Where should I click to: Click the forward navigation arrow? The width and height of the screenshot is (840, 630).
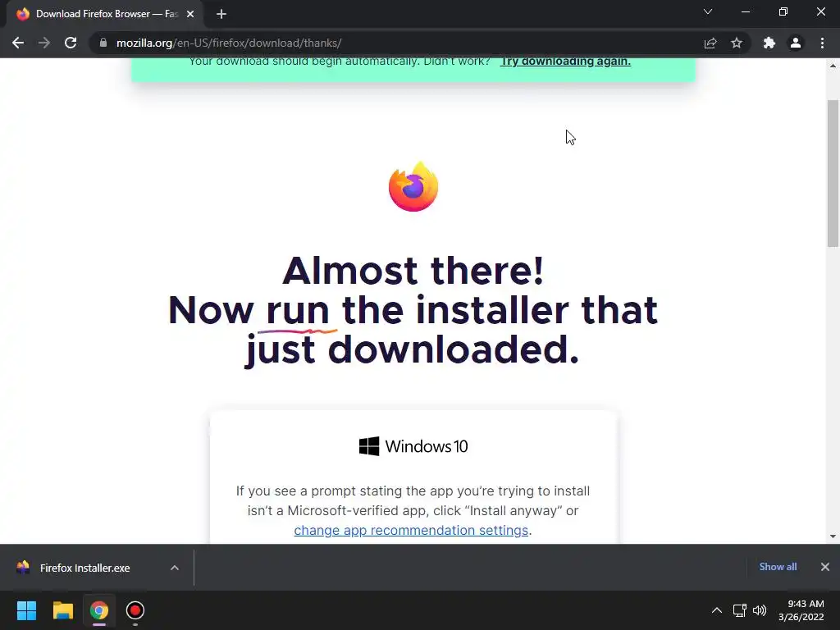click(44, 43)
